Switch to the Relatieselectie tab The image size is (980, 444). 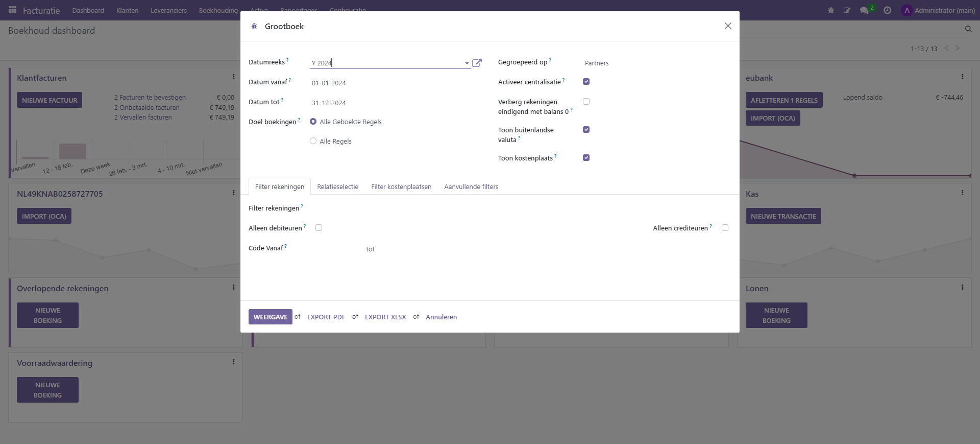337,187
